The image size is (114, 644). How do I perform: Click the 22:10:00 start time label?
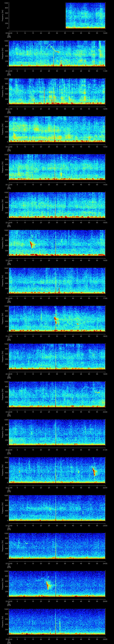[x=9, y=71]
